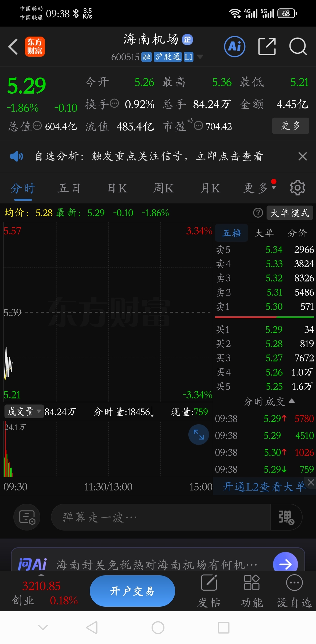This screenshot has width=316, height=644.
Task: Open the AI assistant icon
Action: tap(235, 47)
